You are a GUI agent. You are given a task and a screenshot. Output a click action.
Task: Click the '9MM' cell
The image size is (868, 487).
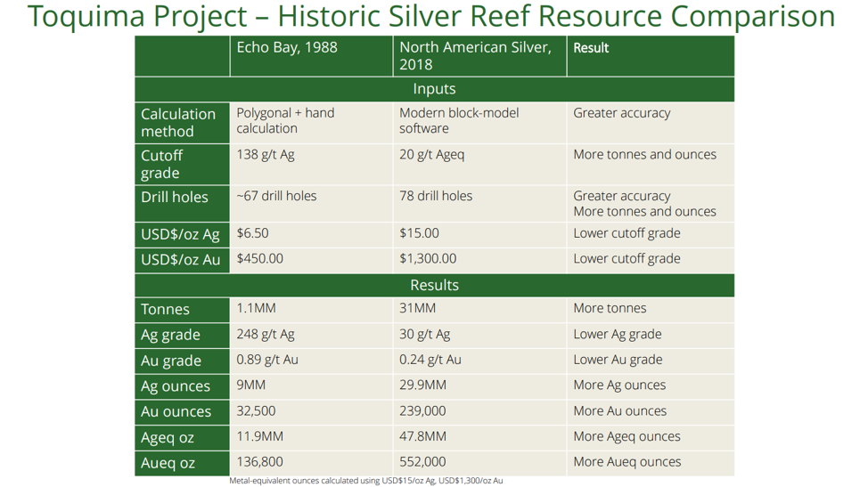(x=311, y=386)
